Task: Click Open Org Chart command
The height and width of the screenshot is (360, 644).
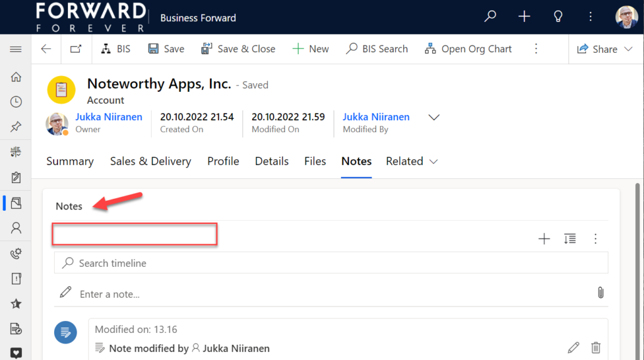Action: coord(468,49)
